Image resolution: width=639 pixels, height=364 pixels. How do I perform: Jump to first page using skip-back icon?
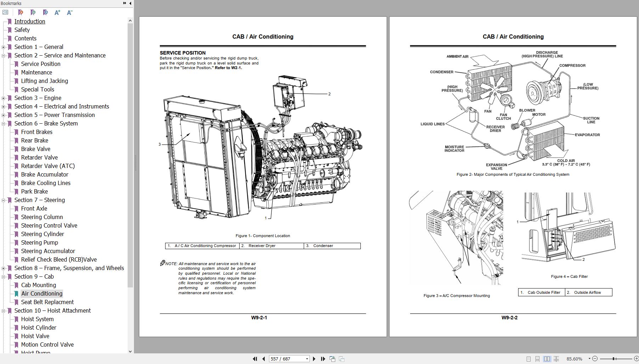pos(255,359)
